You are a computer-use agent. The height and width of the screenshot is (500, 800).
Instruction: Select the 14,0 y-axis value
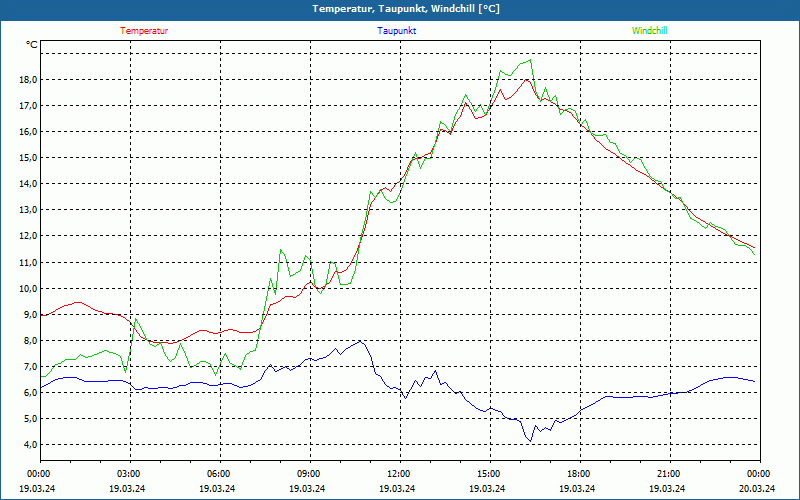point(28,184)
